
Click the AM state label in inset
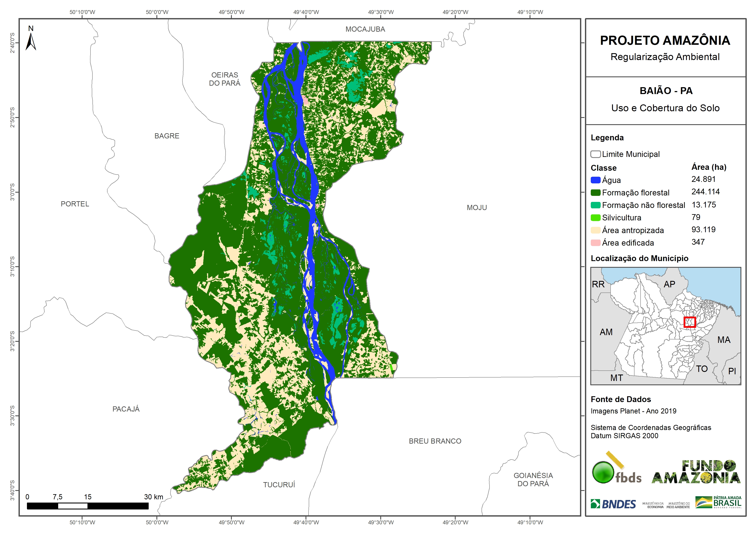coord(606,332)
